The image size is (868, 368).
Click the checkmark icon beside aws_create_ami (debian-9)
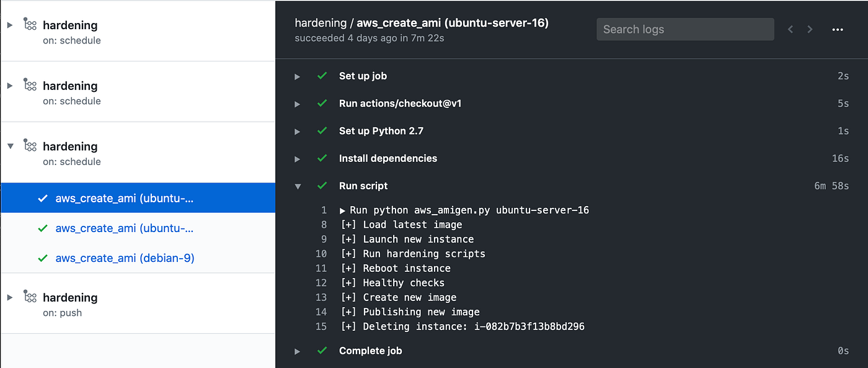coord(43,258)
